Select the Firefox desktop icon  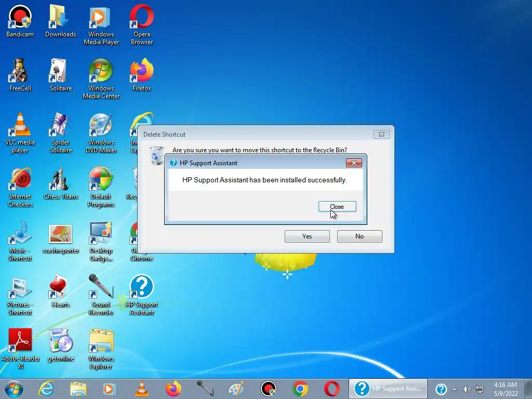[142, 75]
